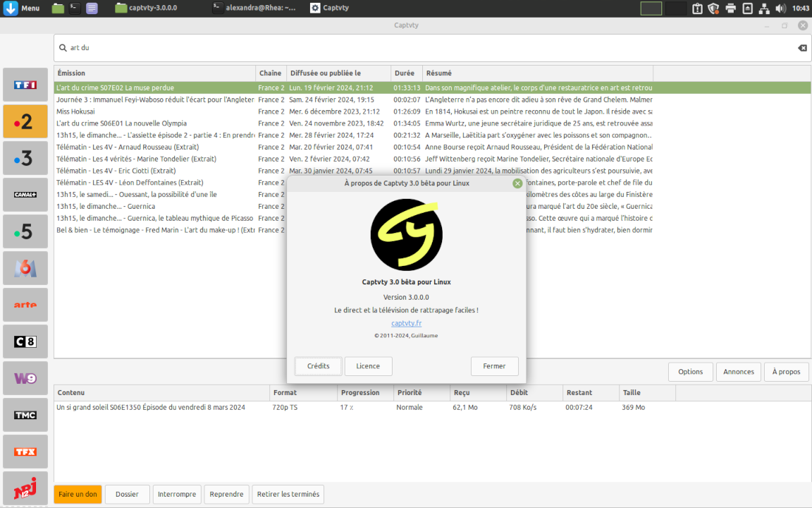Open the file manager taskbar icon

58,8
